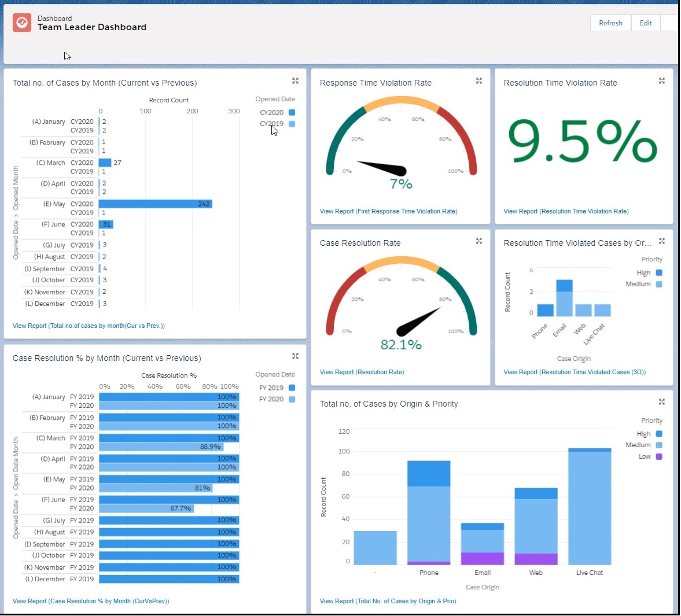Click the CY2020 legend color swatch
Viewport: 681px width, 616px height.
pos(292,113)
